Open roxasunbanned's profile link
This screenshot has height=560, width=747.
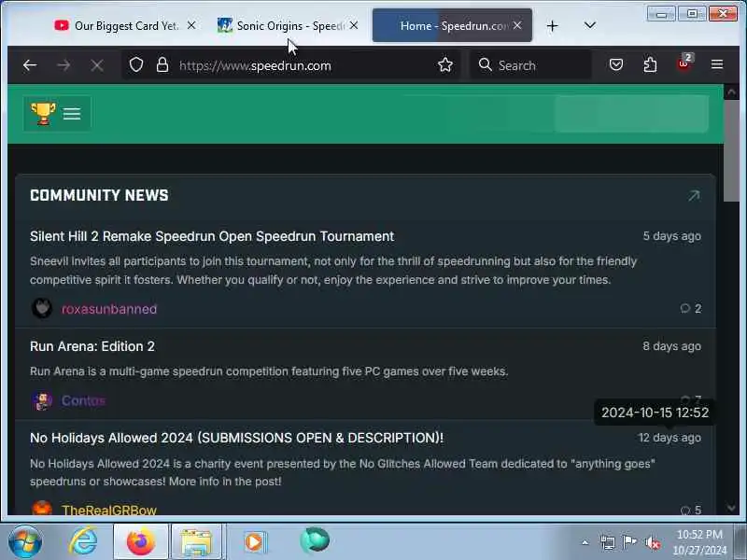(109, 309)
